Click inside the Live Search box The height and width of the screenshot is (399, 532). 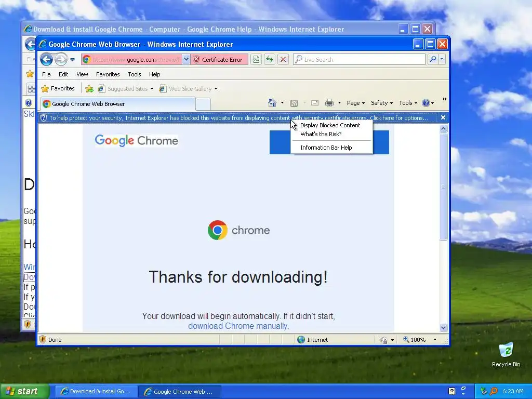click(x=359, y=60)
